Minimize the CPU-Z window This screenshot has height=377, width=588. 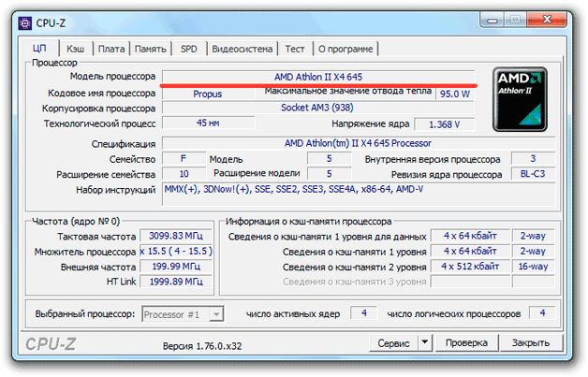click(492, 20)
